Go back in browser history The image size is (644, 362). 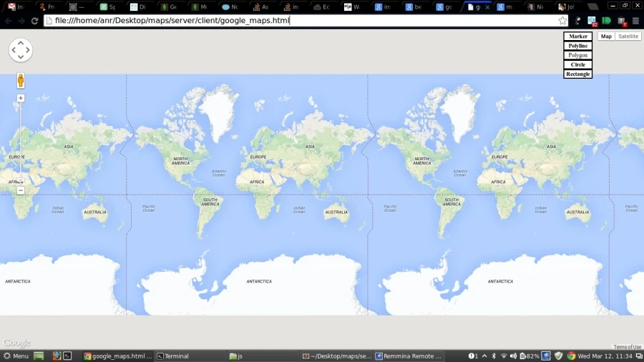(x=8, y=21)
